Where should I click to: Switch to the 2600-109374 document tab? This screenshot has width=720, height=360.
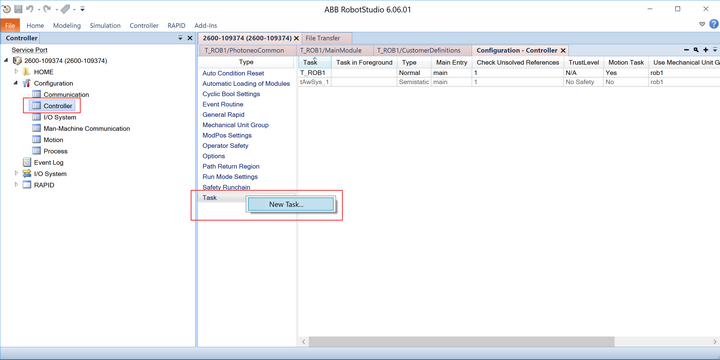pyautogui.click(x=247, y=38)
